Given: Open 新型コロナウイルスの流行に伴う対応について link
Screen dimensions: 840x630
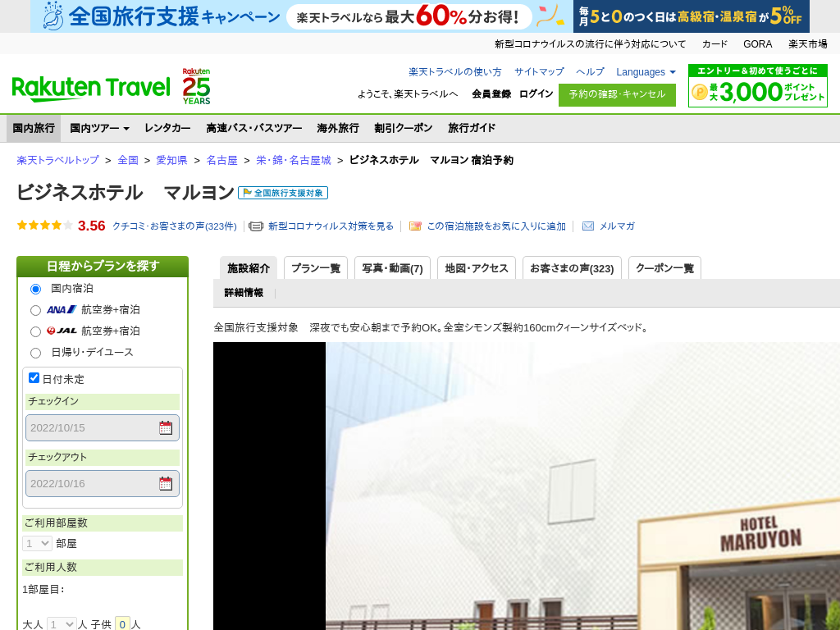Looking at the screenshot, I should click(x=590, y=44).
